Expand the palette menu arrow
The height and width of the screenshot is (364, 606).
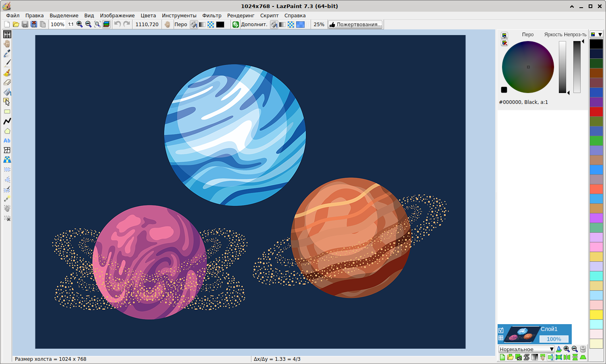tap(600, 35)
